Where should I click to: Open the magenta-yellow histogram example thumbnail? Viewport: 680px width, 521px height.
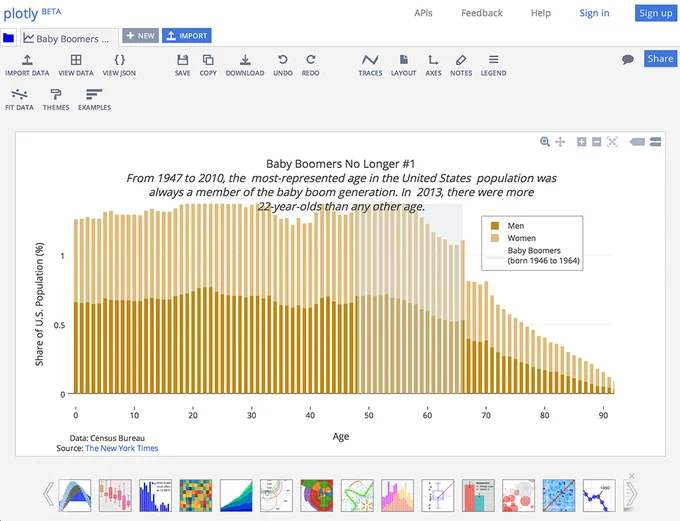click(x=397, y=495)
